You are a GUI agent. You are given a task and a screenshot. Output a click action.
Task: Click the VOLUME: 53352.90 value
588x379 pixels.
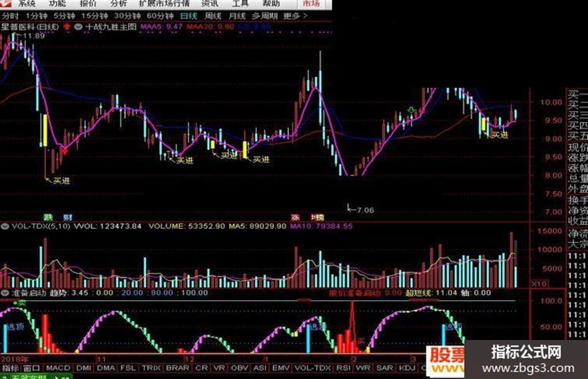pyautogui.click(x=187, y=227)
